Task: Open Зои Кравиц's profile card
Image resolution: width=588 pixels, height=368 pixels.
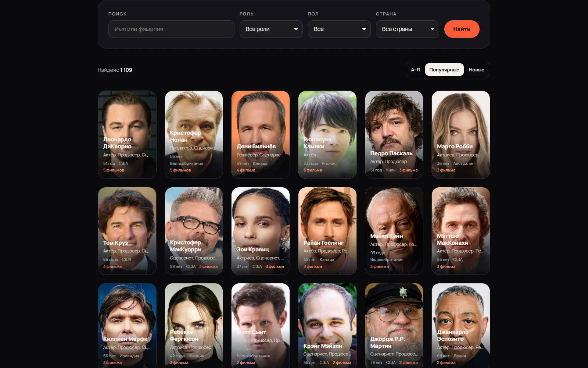Action: [261, 231]
